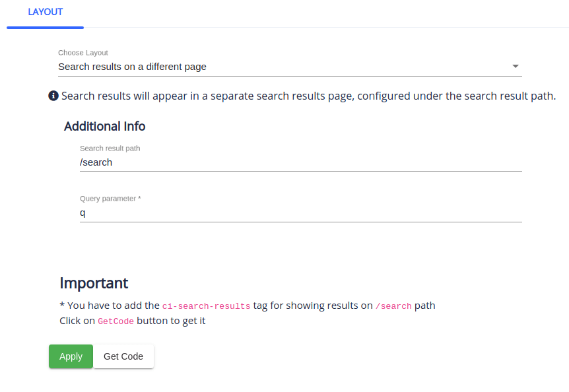Click the info icon before the layout description

pos(53,96)
